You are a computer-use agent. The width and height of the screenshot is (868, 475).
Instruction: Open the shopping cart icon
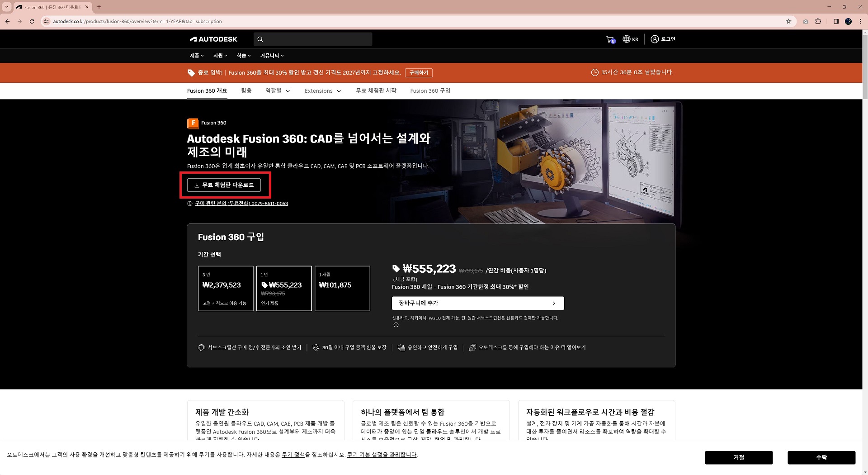tap(610, 39)
